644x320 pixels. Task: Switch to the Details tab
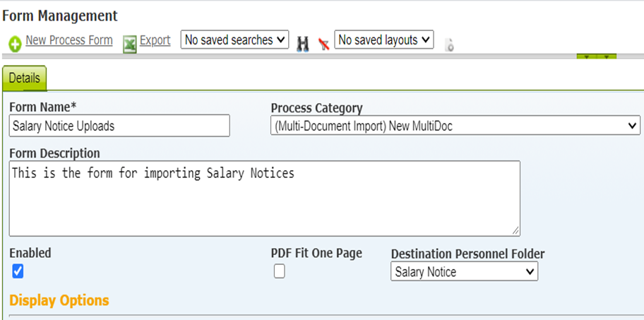coord(25,78)
